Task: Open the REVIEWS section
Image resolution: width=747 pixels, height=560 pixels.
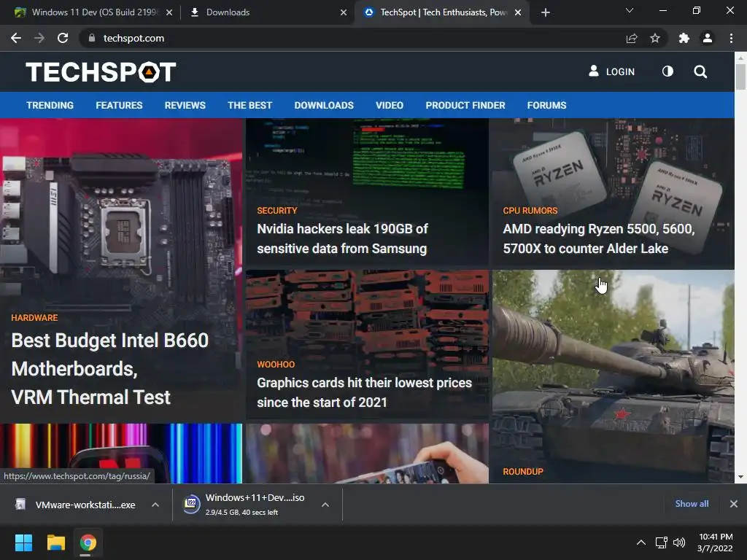Action: point(185,105)
